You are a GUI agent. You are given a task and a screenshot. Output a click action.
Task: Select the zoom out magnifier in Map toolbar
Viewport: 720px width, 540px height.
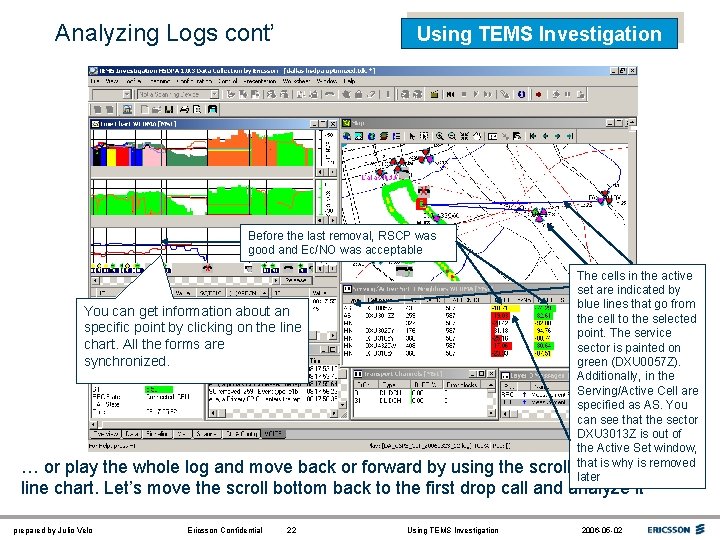(x=452, y=136)
